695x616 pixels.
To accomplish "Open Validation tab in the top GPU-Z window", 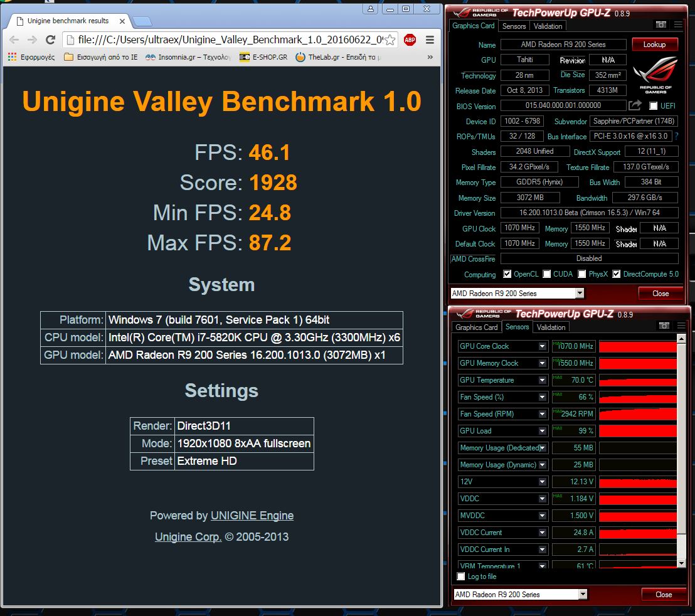I will click(x=548, y=26).
